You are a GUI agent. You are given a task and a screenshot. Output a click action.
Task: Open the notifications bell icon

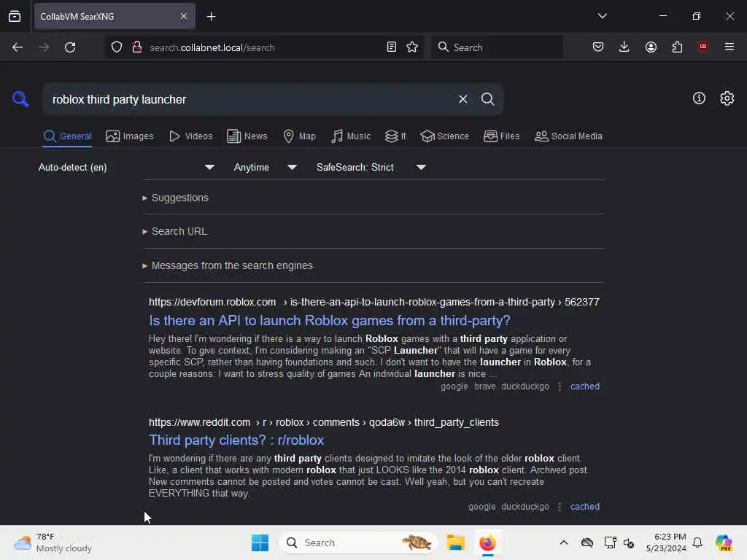tap(697, 542)
